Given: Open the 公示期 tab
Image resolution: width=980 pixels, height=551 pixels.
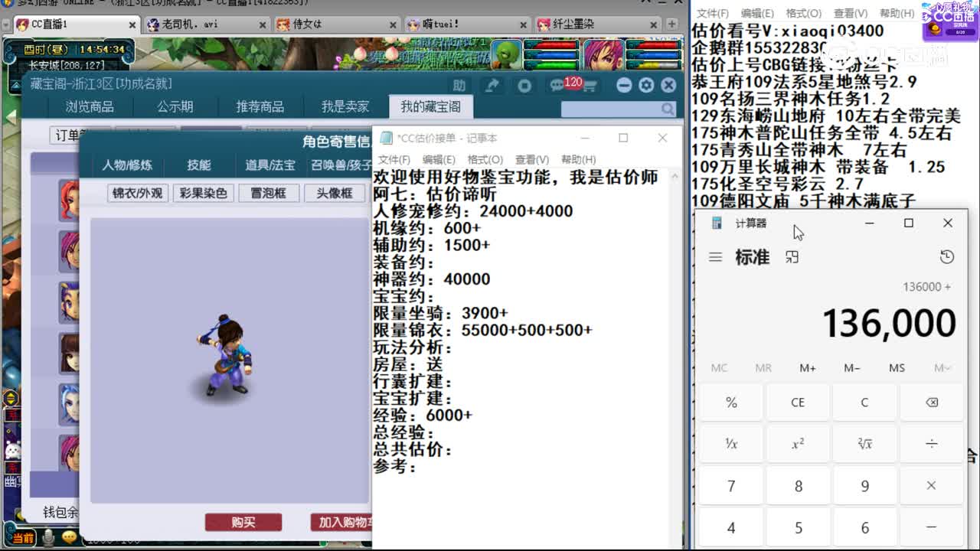Looking at the screenshot, I should pos(175,106).
